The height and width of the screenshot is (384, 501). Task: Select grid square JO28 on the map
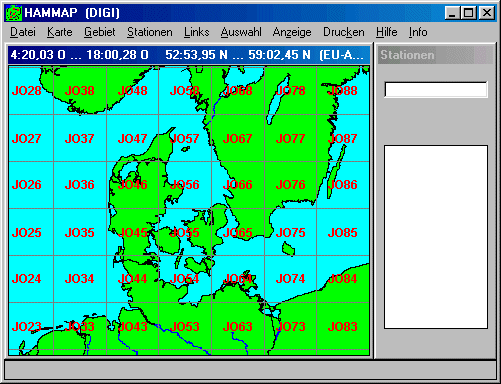(x=31, y=91)
